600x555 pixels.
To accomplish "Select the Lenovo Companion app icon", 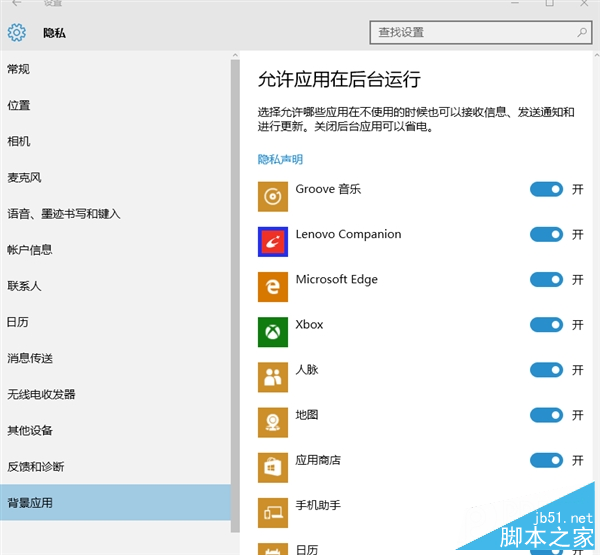I will (x=273, y=242).
